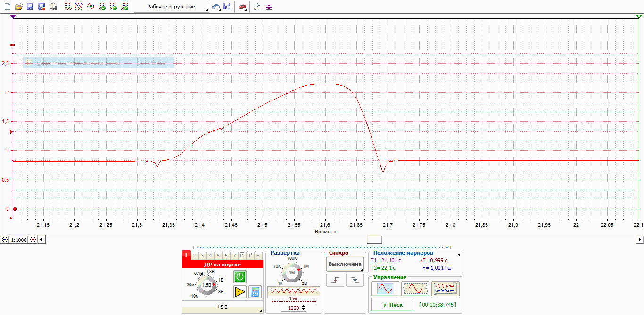Create a new file with the blank page icon

pyautogui.click(x=8, y=7)
